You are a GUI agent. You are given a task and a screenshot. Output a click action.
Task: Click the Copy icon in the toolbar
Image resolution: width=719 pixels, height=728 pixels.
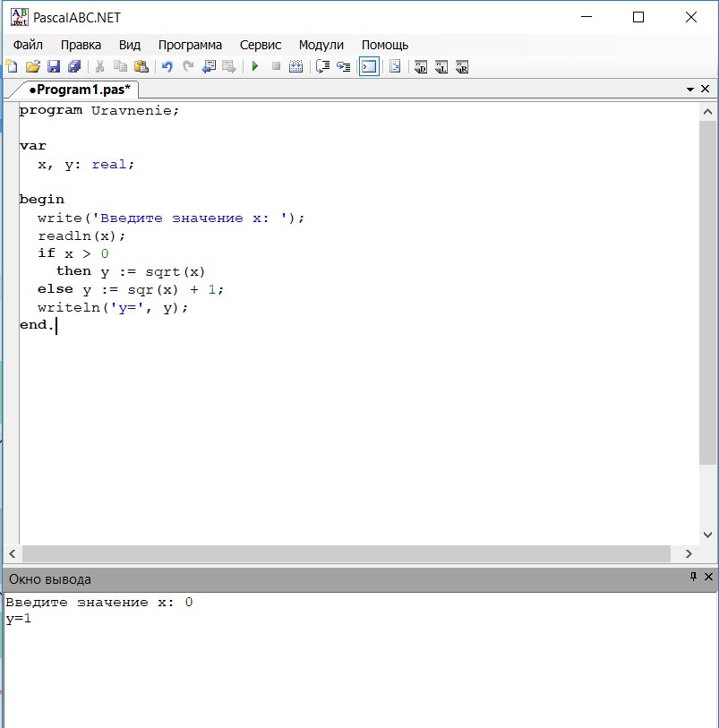[x=120, y=66]
